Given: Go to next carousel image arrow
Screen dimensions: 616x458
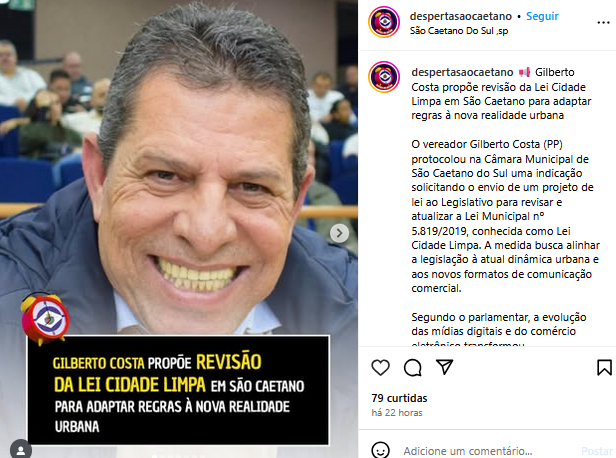Looking at the screenshot, I should [x=339, y=233].
